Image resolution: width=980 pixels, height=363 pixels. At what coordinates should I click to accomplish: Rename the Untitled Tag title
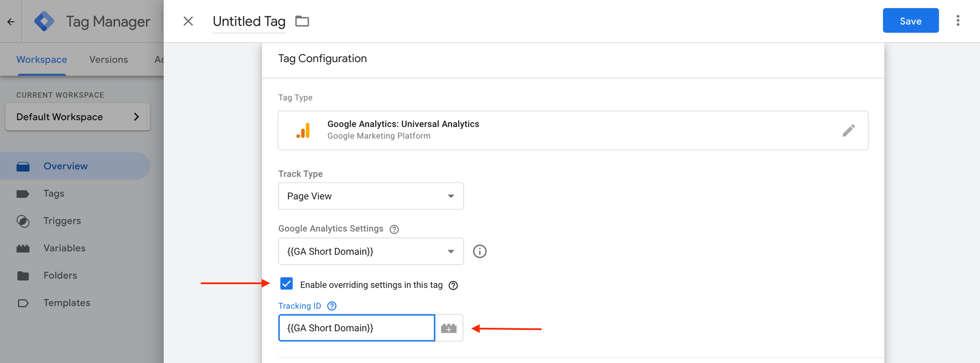249,21
